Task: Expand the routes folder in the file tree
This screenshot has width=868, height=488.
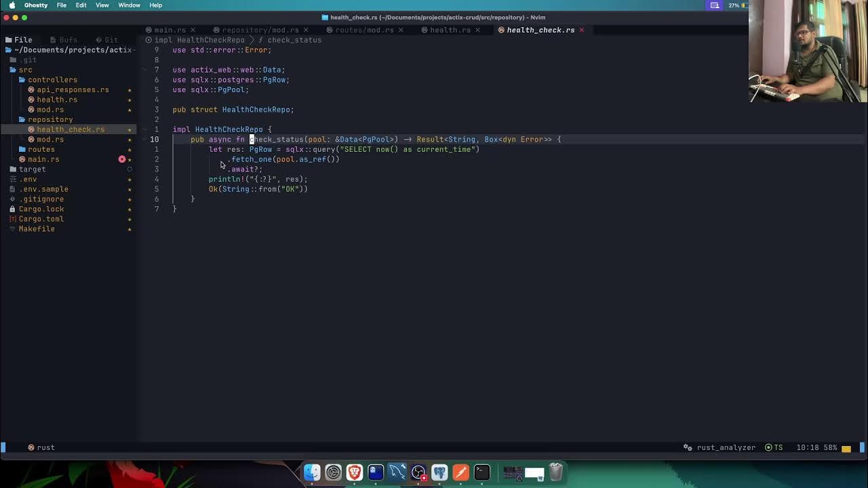Action: 41,149
